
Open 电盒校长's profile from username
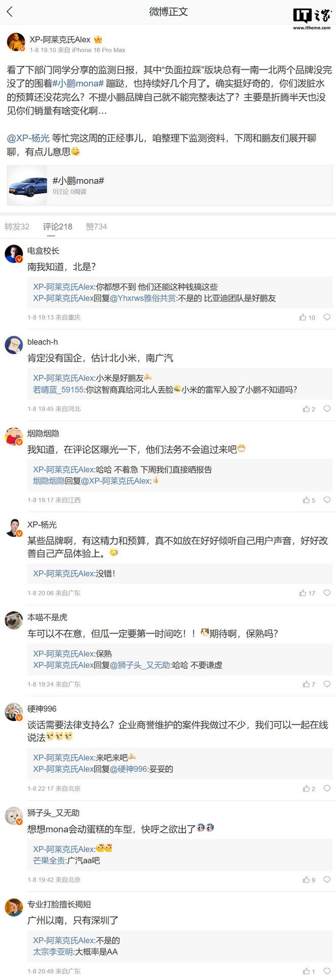coord(43,251)
